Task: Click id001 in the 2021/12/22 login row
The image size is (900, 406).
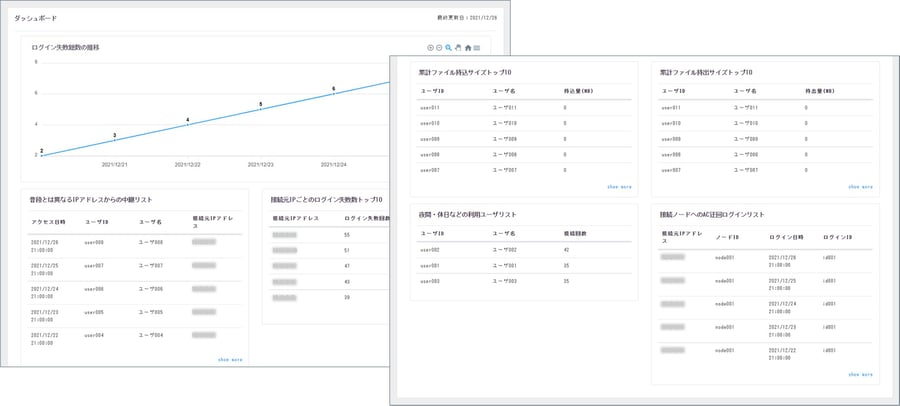Action: point(829,350)
